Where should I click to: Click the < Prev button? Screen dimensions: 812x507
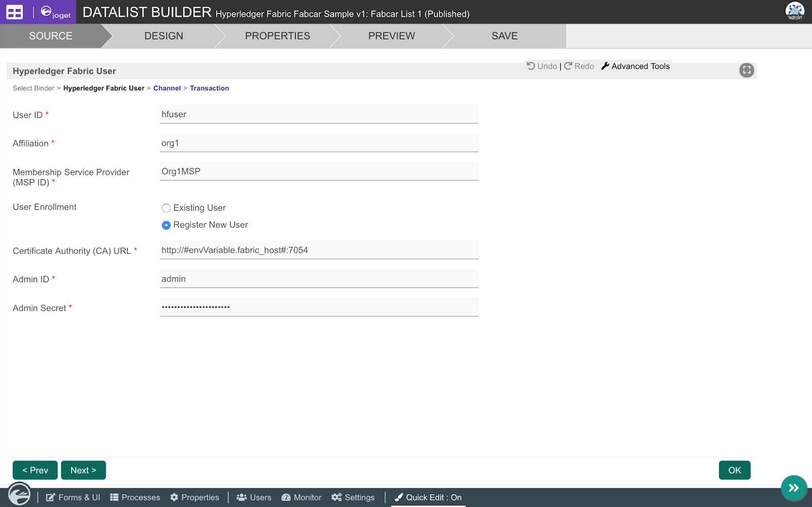[35, 470]
